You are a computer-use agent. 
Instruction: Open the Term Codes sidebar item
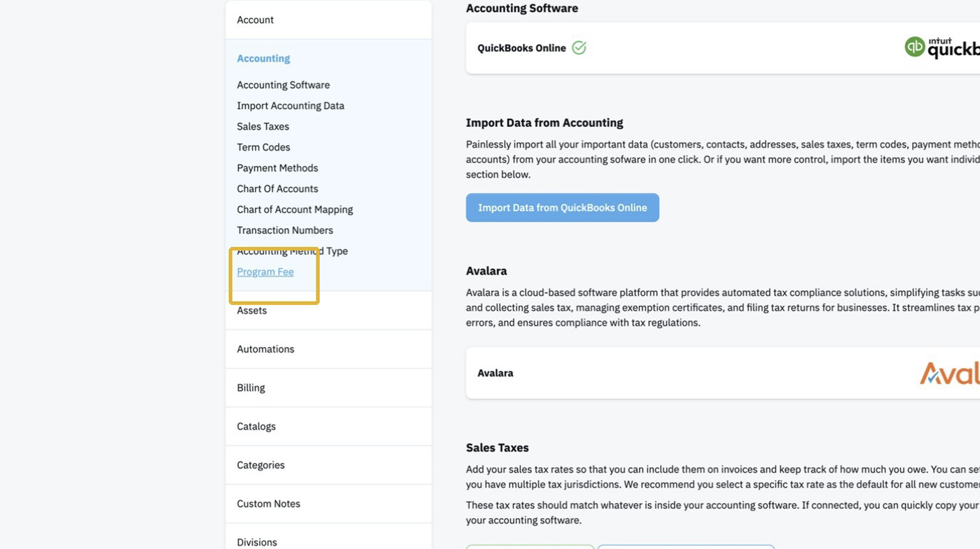(x=263, y=147)
